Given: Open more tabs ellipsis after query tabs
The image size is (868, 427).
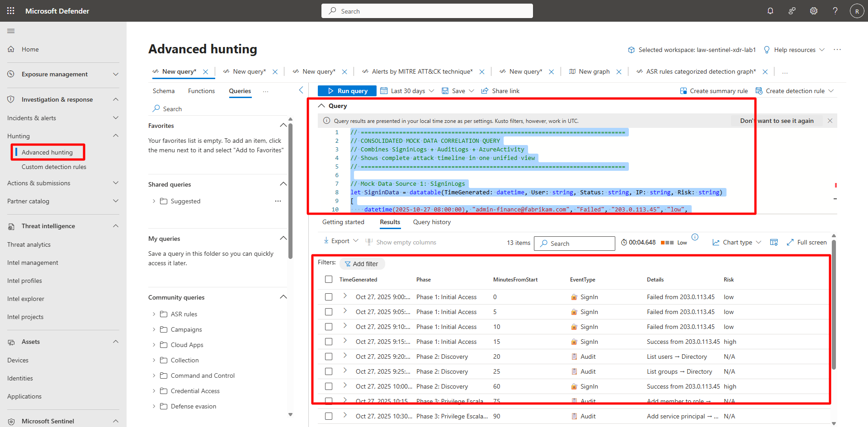Looking at the screenshot, I should tap(785, 72).
